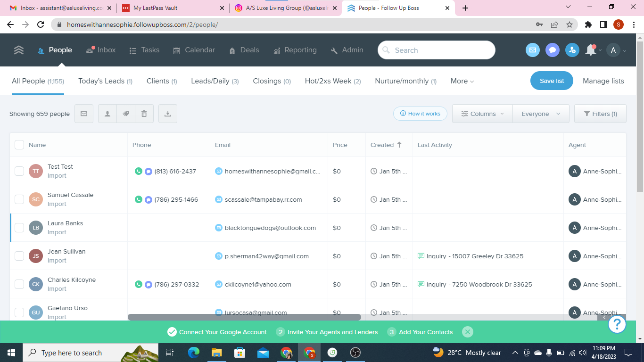Click the LB avatar for Laura Banks

[x=36, y=228]
